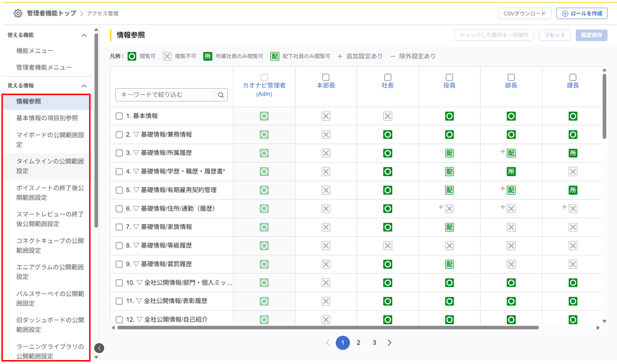Screen dimensions: 617x364
Task: Click 所 icon for 学歴・職歴・履歴書 in 部長 column
Action: [511, 172]
